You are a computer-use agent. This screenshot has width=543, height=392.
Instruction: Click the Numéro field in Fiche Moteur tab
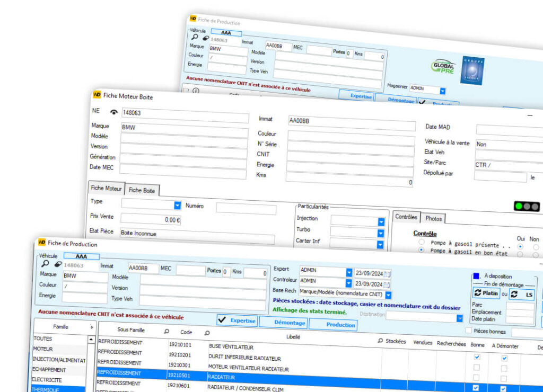pyautogui.click(x=246, y=209)
